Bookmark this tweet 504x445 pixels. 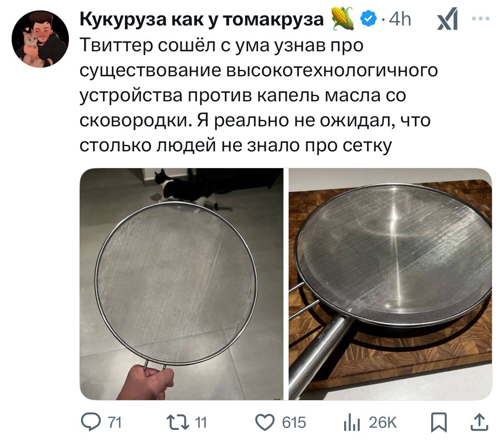(x=439, y=422)
